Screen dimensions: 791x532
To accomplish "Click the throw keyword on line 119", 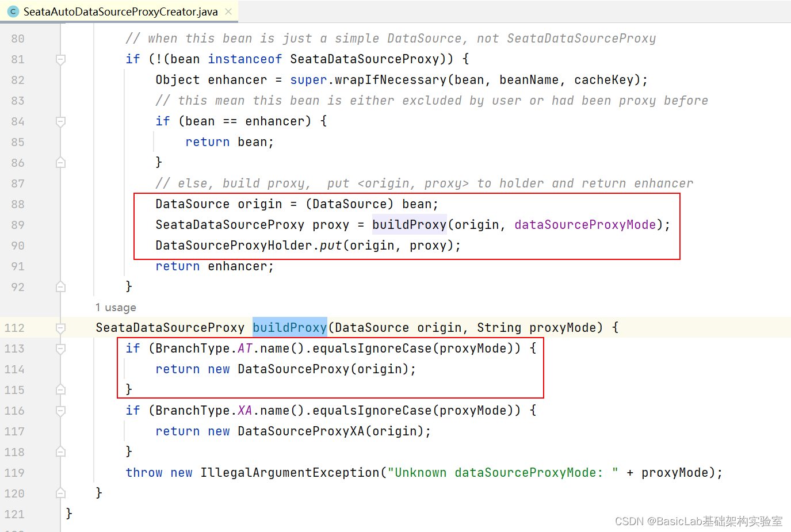I will (x=144, y=473).
